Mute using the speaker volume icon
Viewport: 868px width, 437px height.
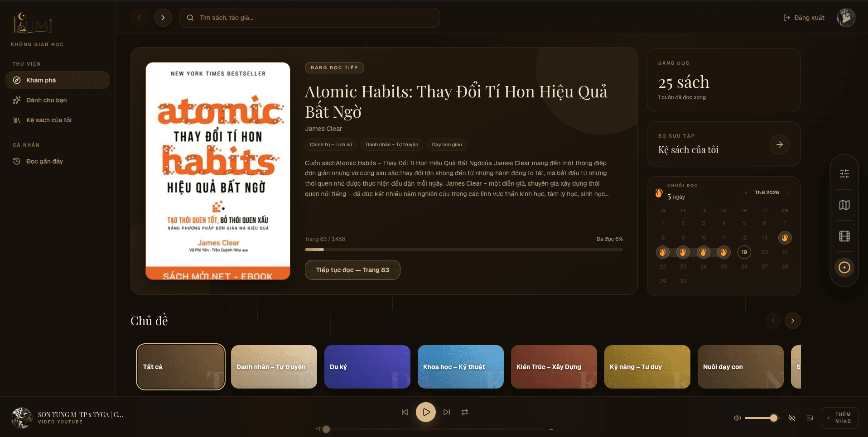click(x=738, y=418)
